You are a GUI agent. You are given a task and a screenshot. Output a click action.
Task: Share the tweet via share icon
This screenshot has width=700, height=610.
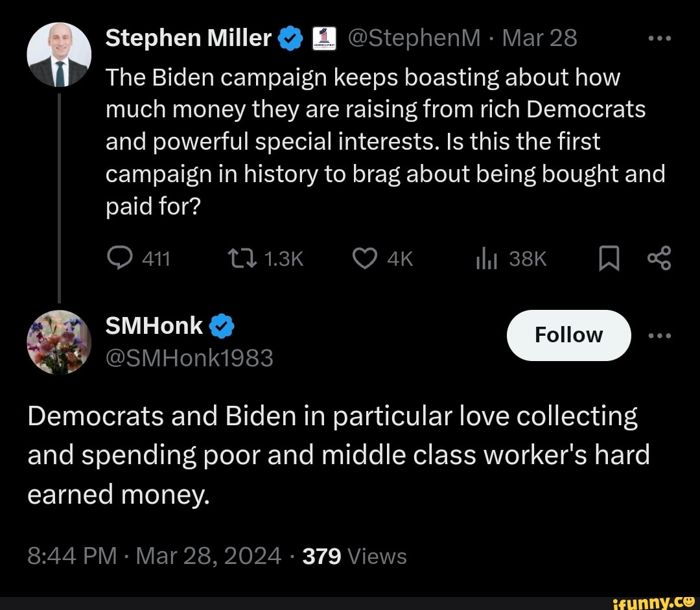coord(659,259)
